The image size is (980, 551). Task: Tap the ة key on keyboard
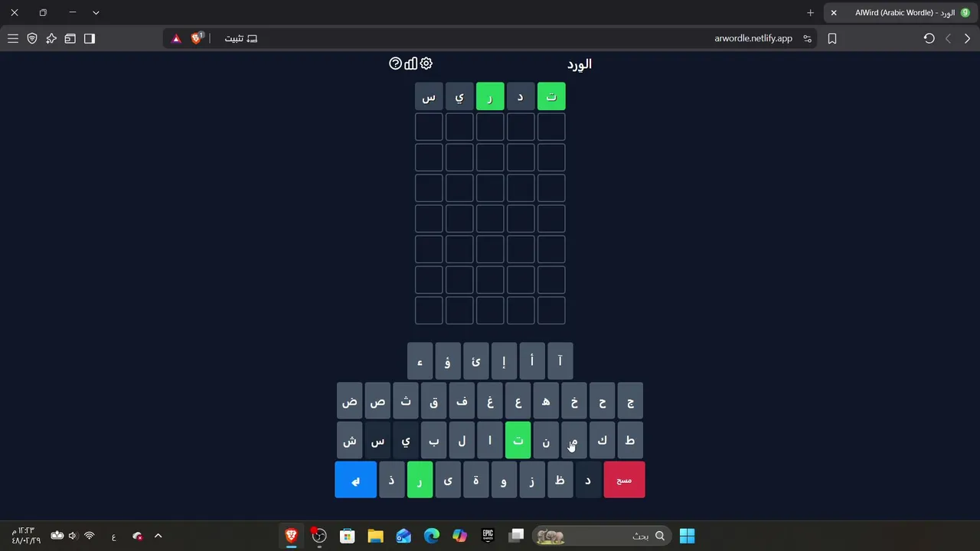click(x=475, y=480)
